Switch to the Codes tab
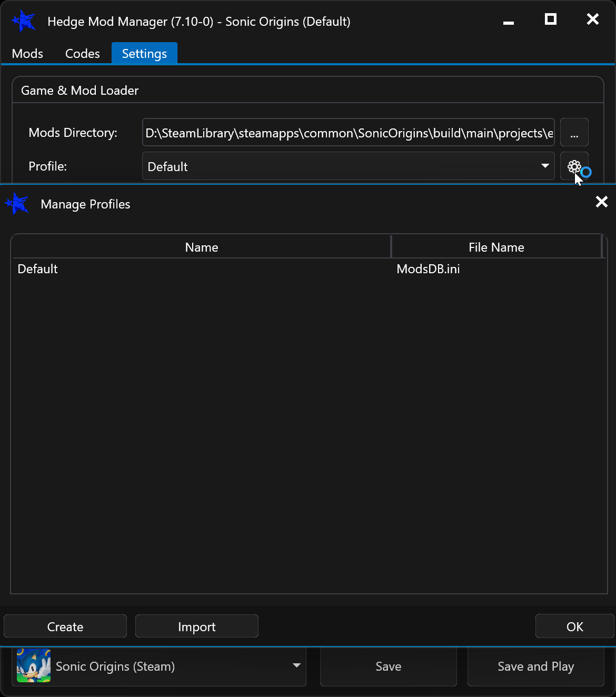This screenshot has height=697, width=616. coord(82,53)
